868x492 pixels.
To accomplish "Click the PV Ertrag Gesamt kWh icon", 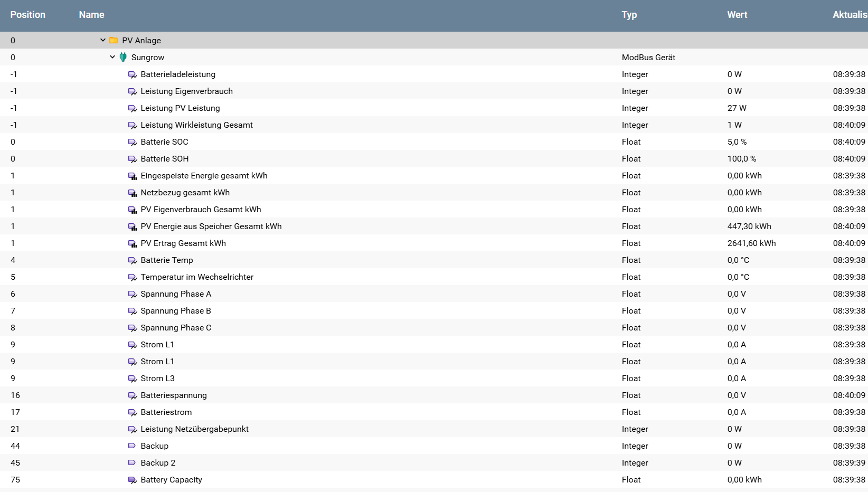I will click(133, 243).
